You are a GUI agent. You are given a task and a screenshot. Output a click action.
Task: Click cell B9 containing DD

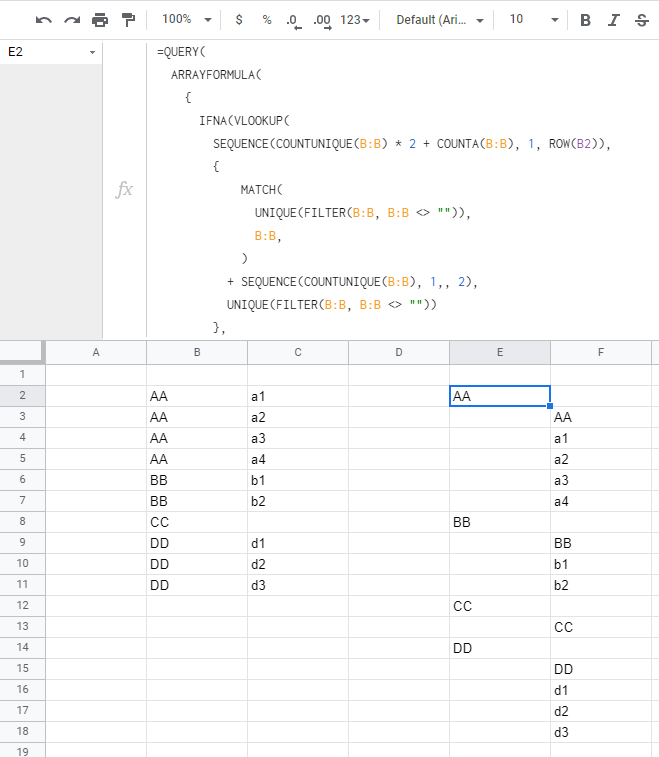197,543
